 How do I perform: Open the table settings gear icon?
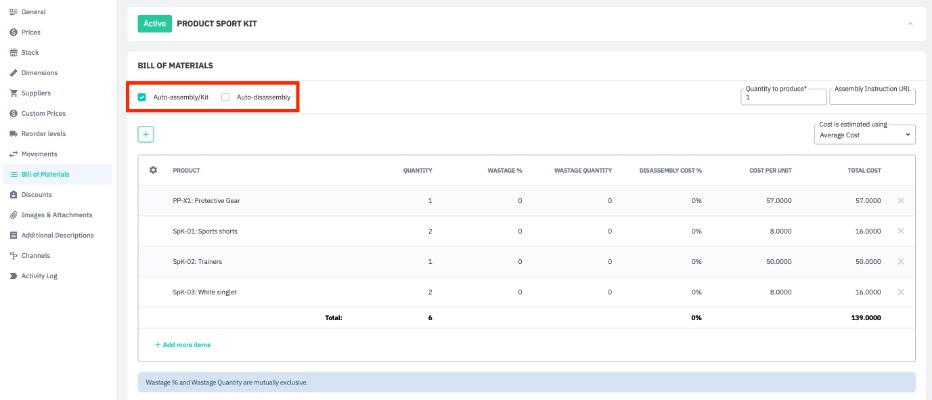coord(153,170)
